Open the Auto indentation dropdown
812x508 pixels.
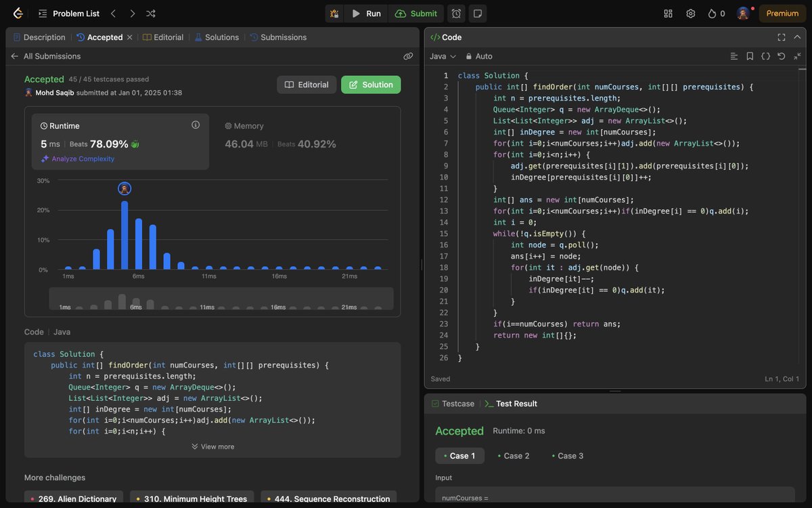coord(479,56)
